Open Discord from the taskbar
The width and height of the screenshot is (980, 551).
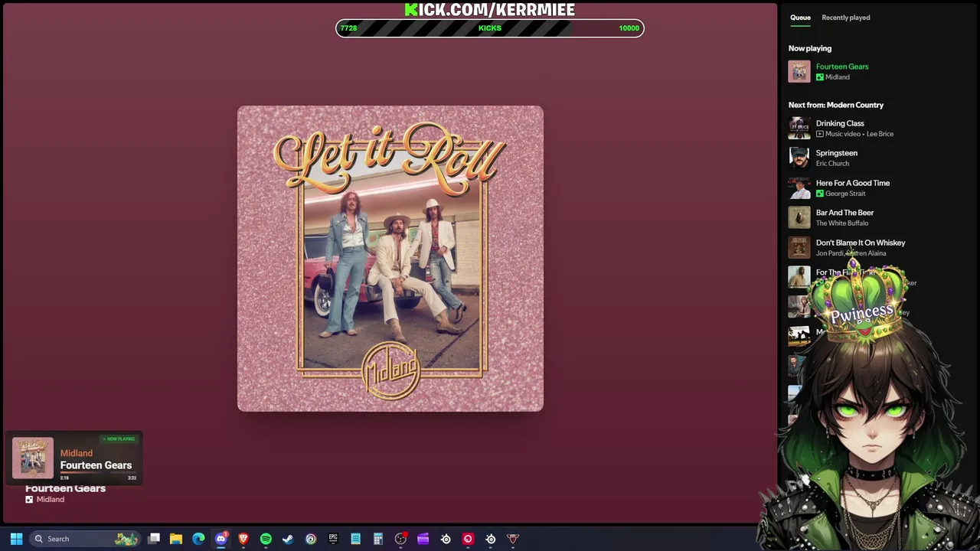coord(221,539)
